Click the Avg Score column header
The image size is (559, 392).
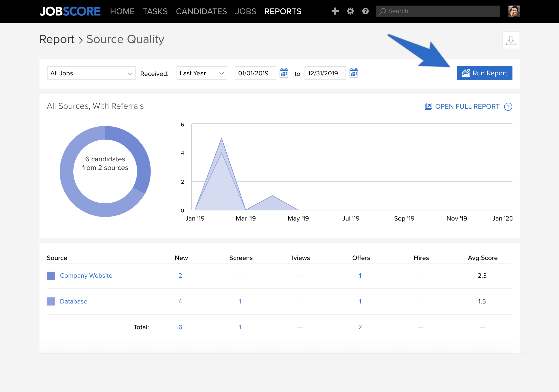(483, 258)
